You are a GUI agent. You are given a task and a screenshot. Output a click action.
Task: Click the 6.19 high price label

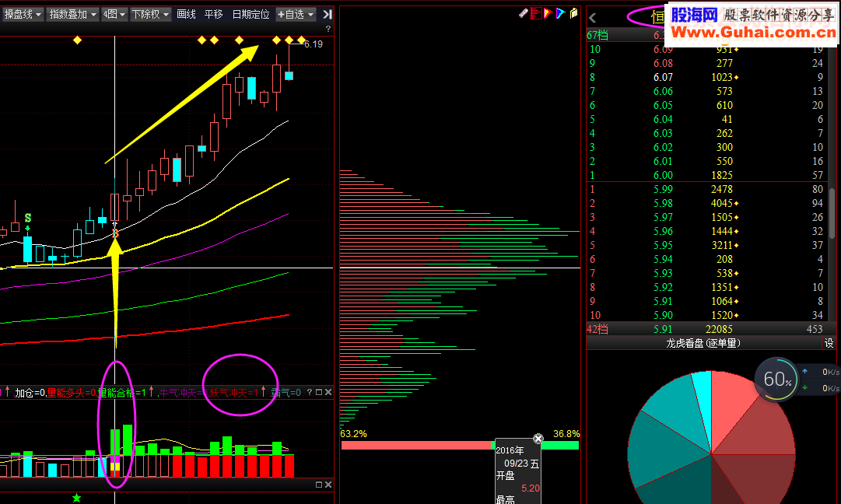tap(314, 44)
